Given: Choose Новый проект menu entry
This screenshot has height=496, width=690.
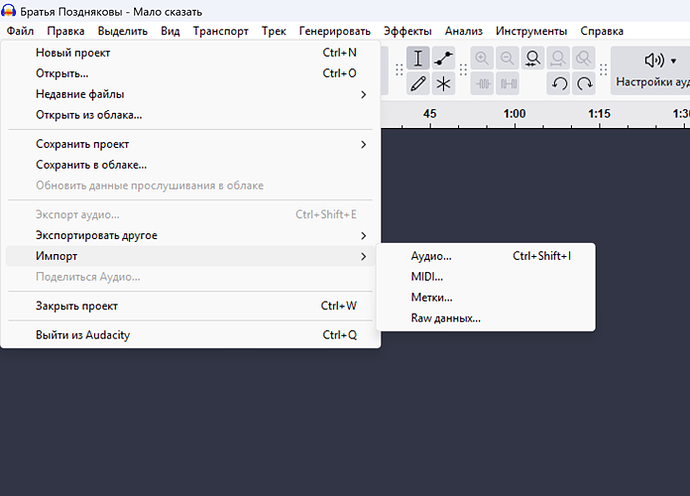Looking at the screenshot, I should tap(190, 53).
